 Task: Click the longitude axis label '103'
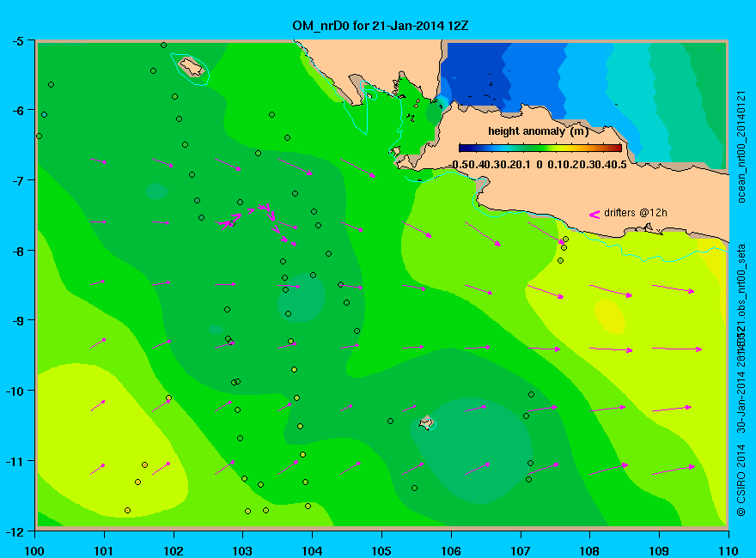point(242,551)
